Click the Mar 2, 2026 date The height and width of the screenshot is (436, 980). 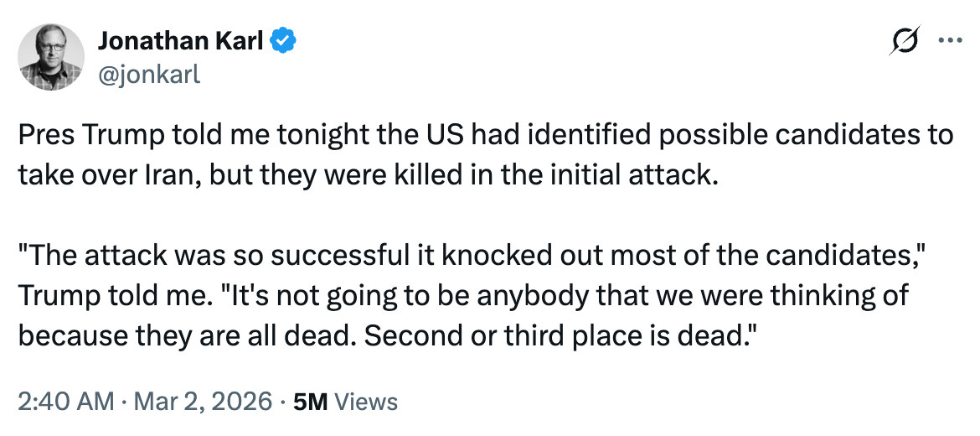[201, 401]
